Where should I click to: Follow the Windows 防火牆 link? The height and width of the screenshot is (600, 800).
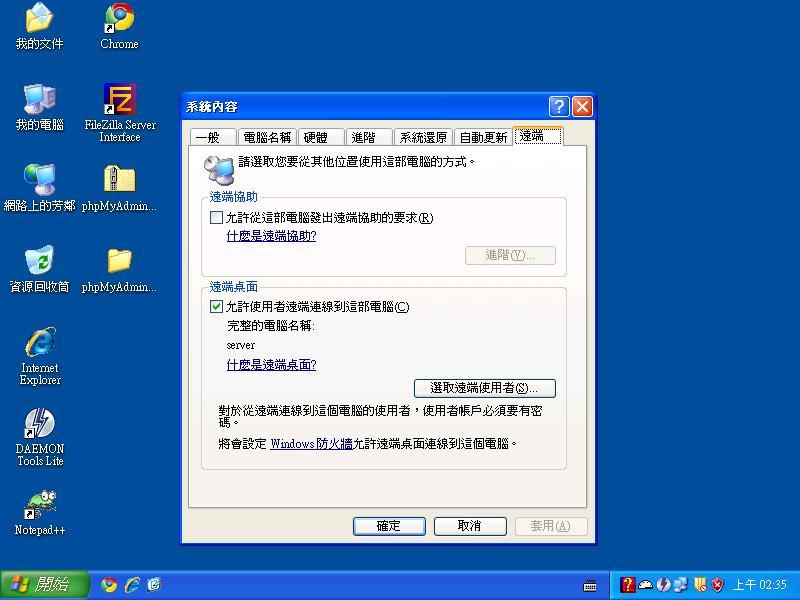[311, 443]
